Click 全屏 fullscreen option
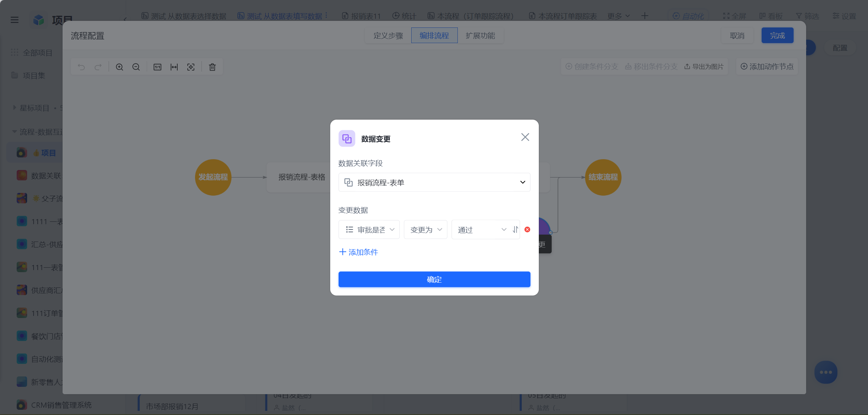 pyautogui.click(x=734, y=16)
